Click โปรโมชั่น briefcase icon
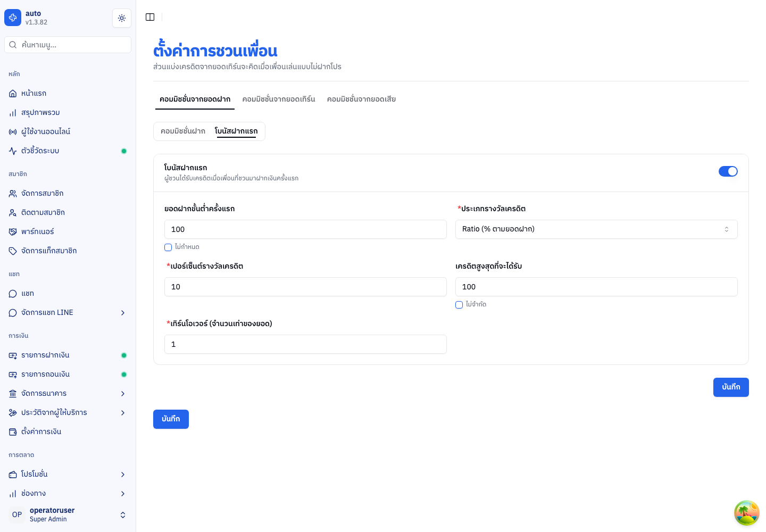 (13, 475)
